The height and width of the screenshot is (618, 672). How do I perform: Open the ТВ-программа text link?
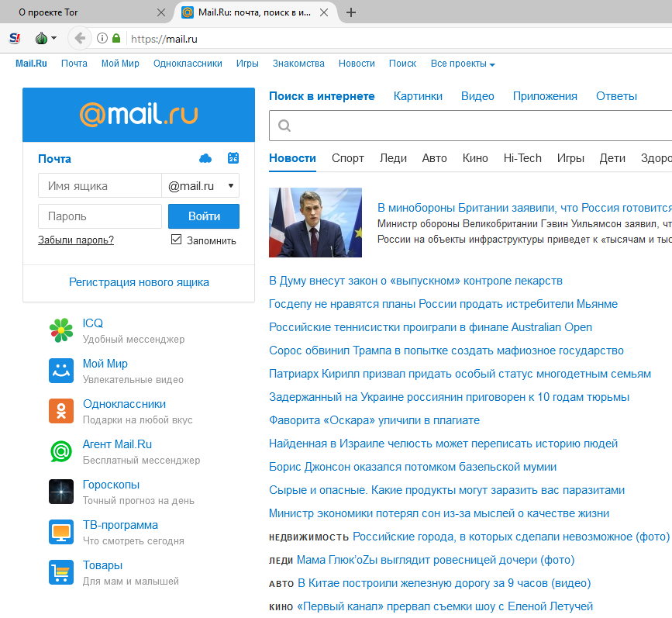120,525
